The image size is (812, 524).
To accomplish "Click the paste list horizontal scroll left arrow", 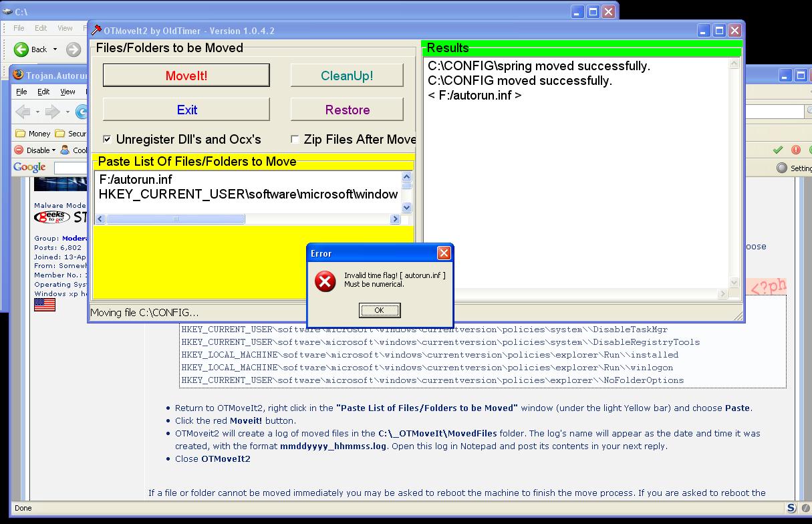I will click(x=101, y=219).
